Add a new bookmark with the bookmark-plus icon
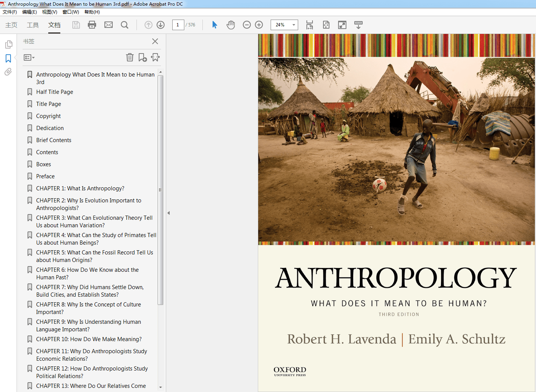 click(142, 57)
